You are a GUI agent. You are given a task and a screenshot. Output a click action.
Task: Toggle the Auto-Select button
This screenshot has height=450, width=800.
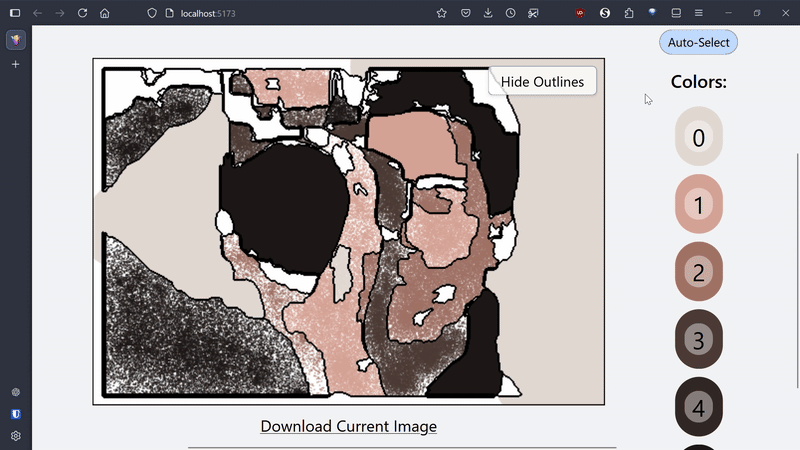(698, 43)
